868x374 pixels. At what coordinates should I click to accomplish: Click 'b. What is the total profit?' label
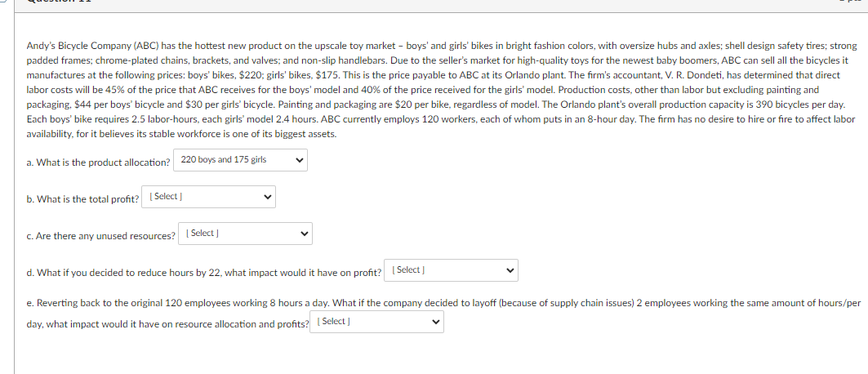[82, 199]
